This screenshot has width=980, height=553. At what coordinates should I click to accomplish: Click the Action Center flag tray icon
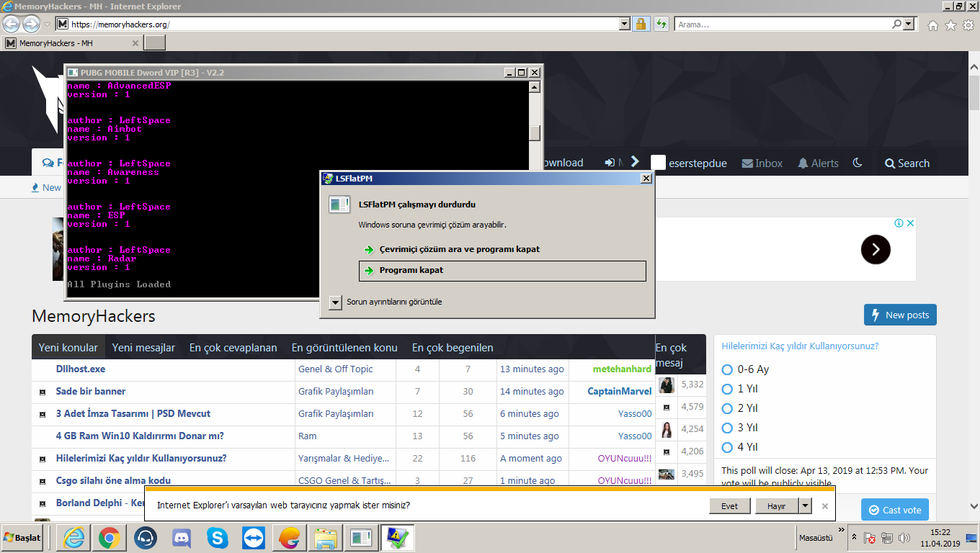tap(870, 538)
